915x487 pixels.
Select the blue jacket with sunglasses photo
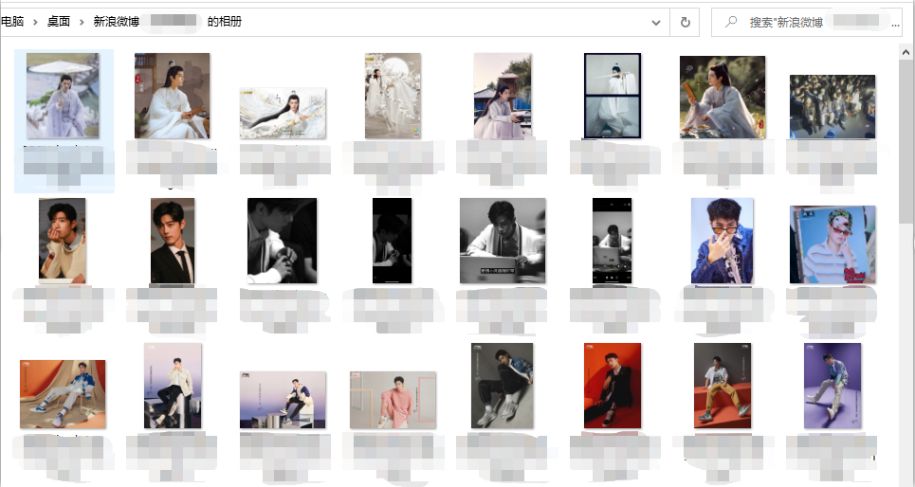(722, 241)
